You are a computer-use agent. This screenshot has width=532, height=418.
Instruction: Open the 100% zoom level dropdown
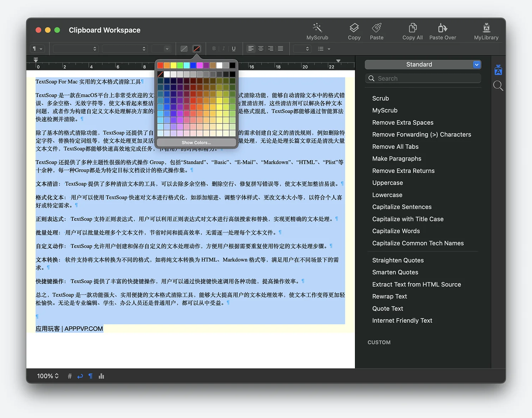coord(48,376)
